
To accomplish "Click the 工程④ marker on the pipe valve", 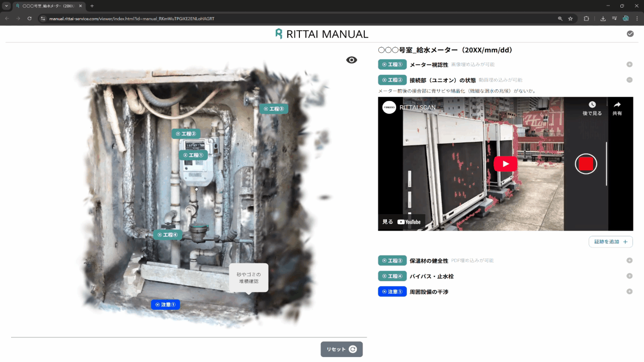I will 168,235.
